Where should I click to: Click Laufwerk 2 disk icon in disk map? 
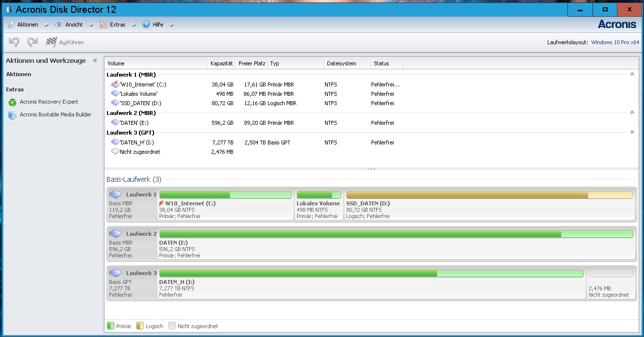coord(115,234)
